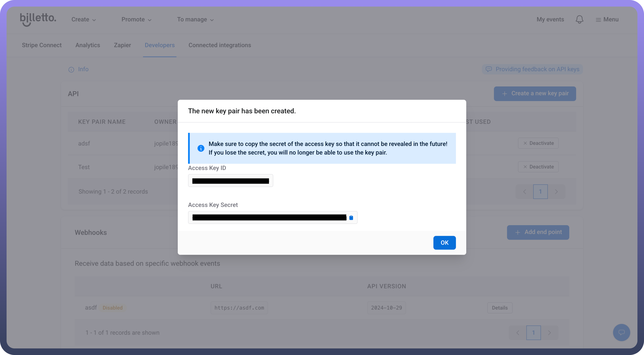Click Create a new key pair
The image size is (644, 355).
tap(535, 94)
